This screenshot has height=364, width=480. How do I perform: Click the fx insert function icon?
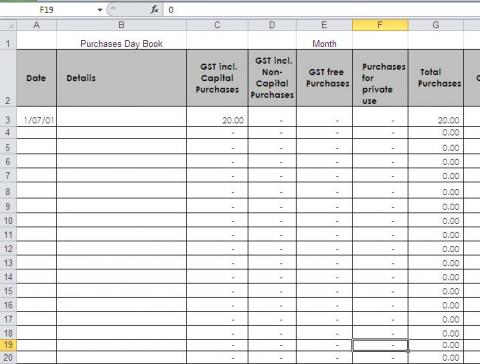tap(154, 10)
